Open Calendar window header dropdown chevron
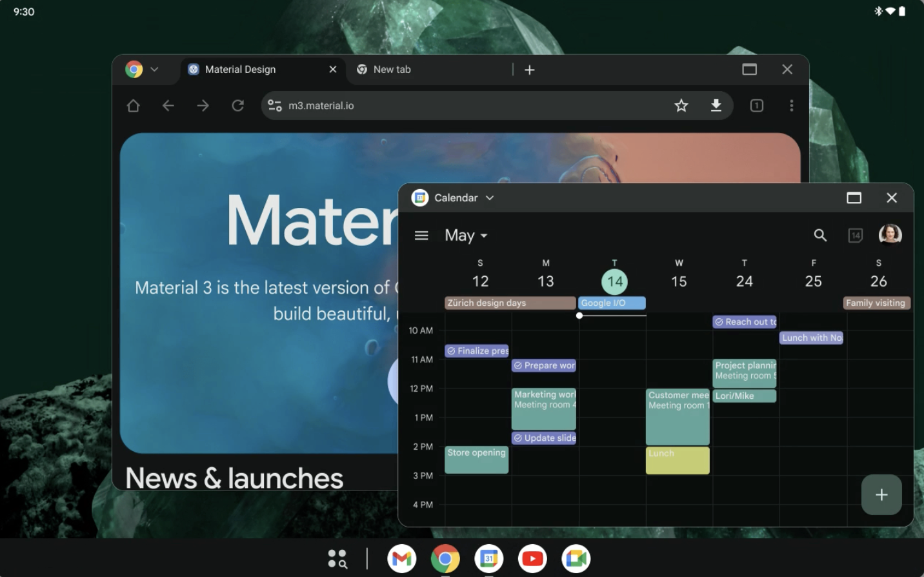924x577 pixels. [x=490, y=197]
